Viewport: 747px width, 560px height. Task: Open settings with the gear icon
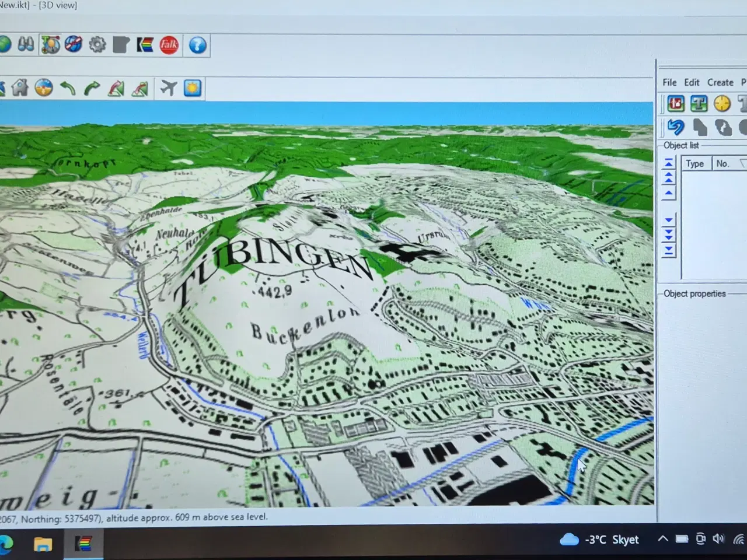pyautogui.click(x=97, y=45)
